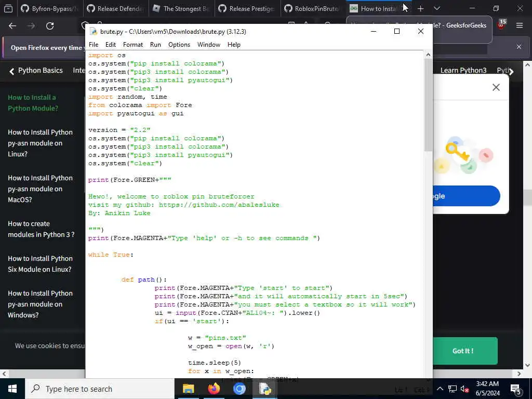532x399 pixels.
Task: Open a new Firefox tab
Action: (420, 8)
